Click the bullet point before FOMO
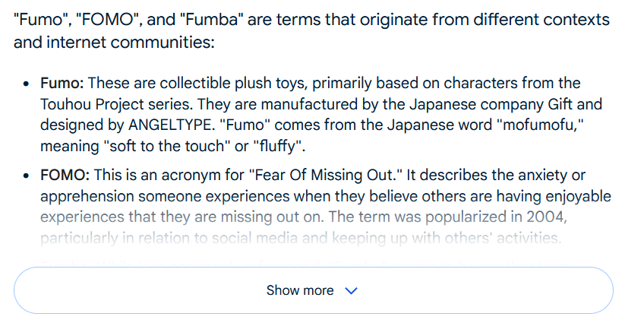This screenshot has height=323, width=644. (x=27, y=176)
